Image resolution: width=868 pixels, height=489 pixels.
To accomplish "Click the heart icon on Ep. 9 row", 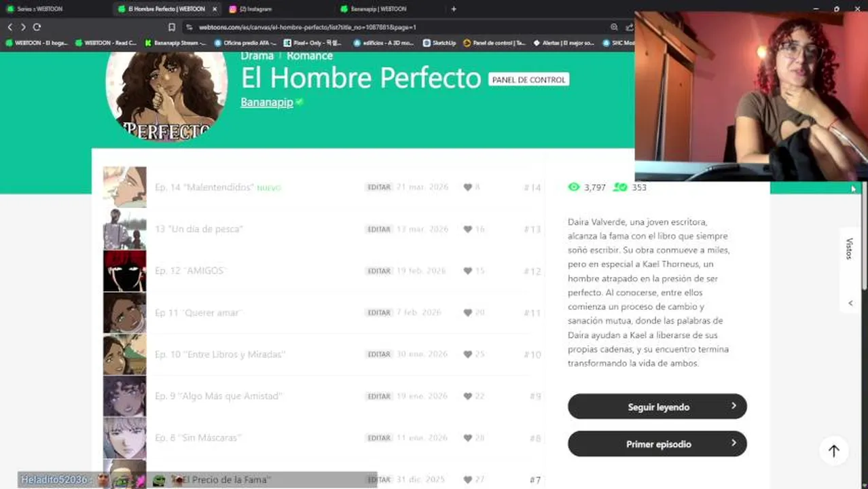I will click(467, 397).
